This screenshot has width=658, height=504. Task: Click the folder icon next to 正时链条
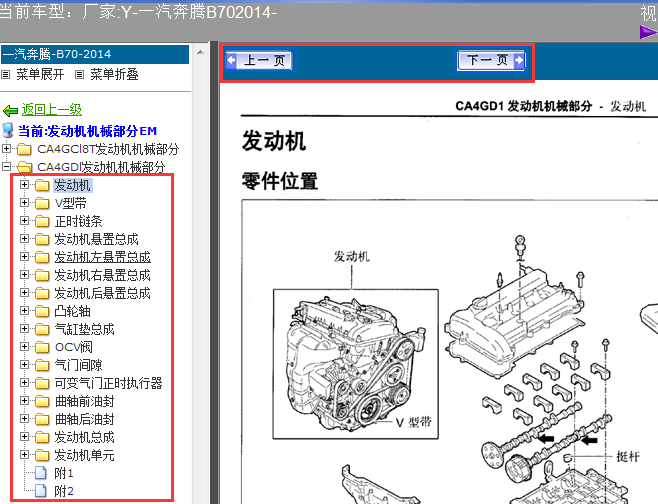click(42, 221)
